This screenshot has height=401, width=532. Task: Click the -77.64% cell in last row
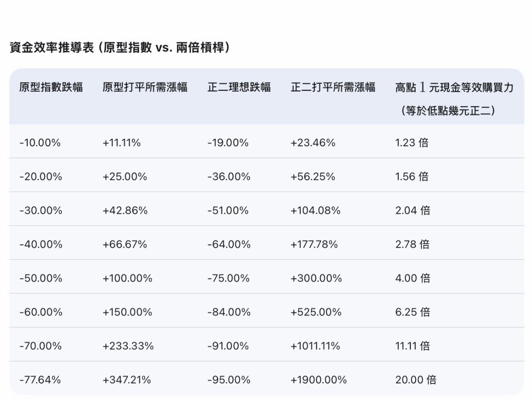(x=40, y=380)
